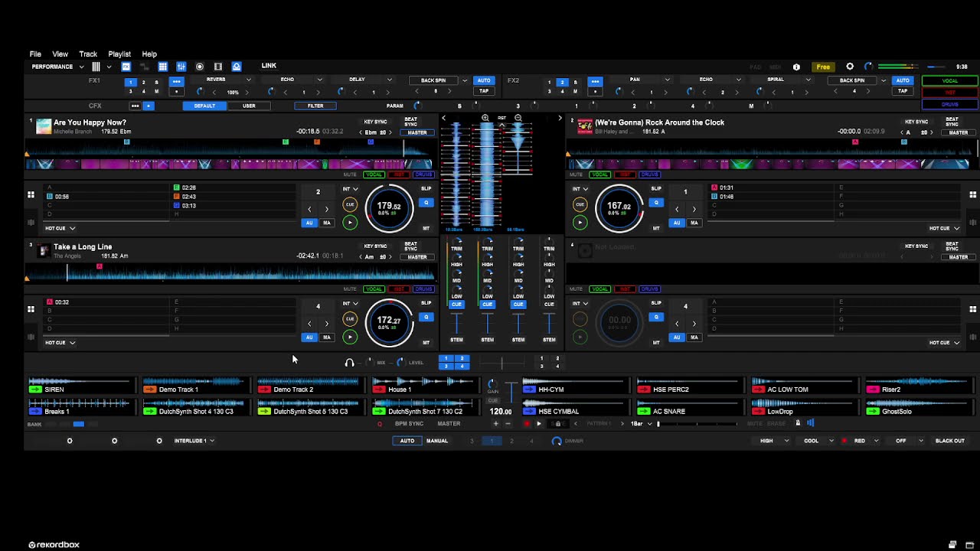The width and height of the screenshot is (980, 551).
Task: Click CUE on the 167.02 BPM deck
Action: point(580,204)
